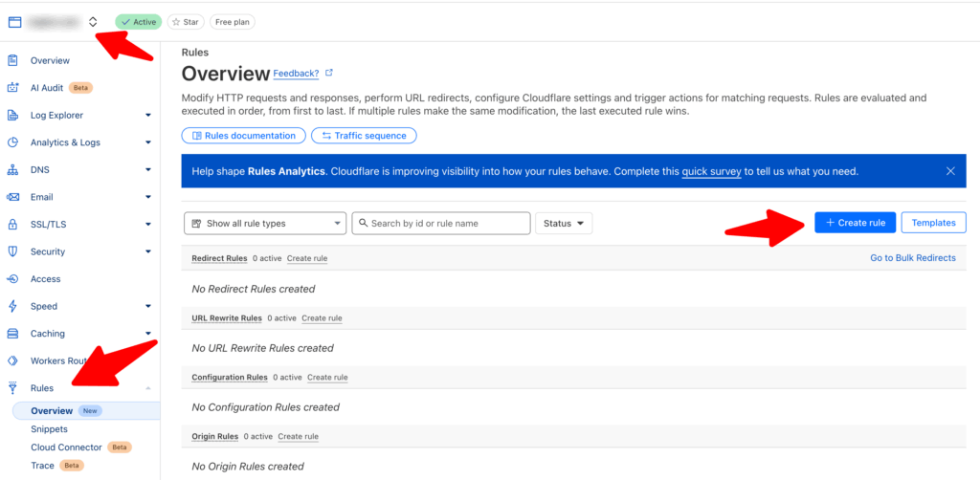The height and width of the screenshot is (480, 980).
Task: Star this site with the Star button
Action: pyautogui.click(x=186, y=22)
